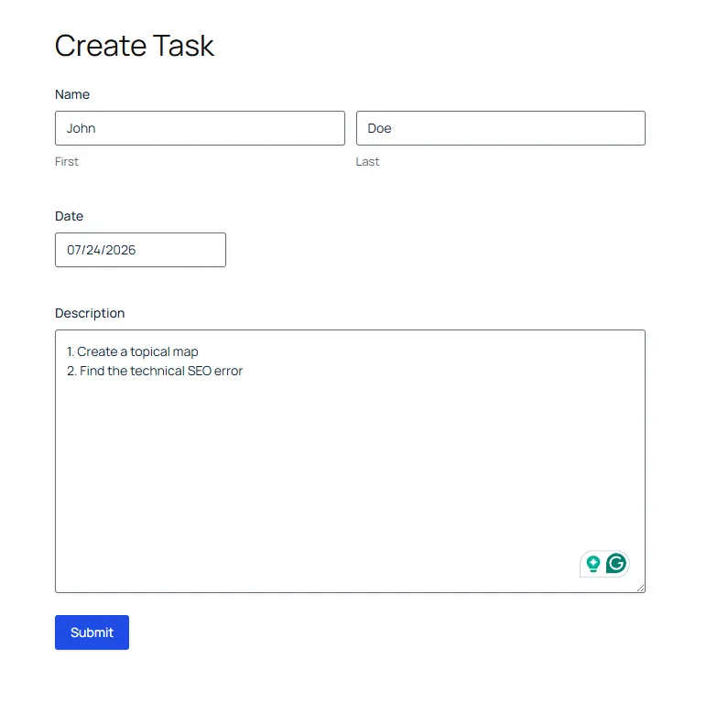
Task: Submit the Create Task form
Action: [x=92, y=632]
